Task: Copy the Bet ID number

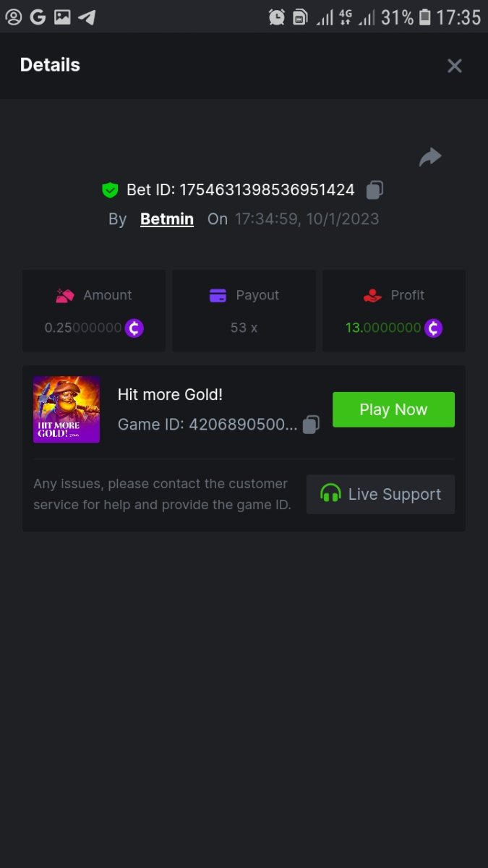Action: [x=374, y=190]
